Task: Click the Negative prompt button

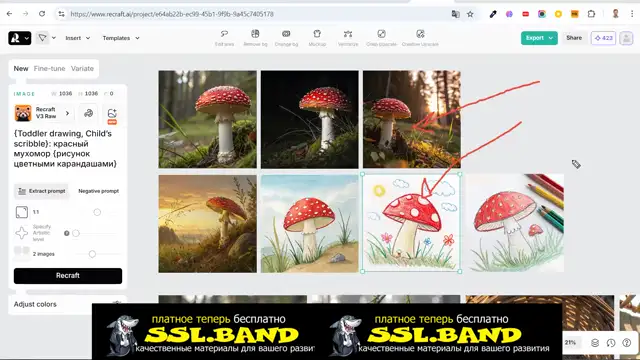Action: point(98,191)
